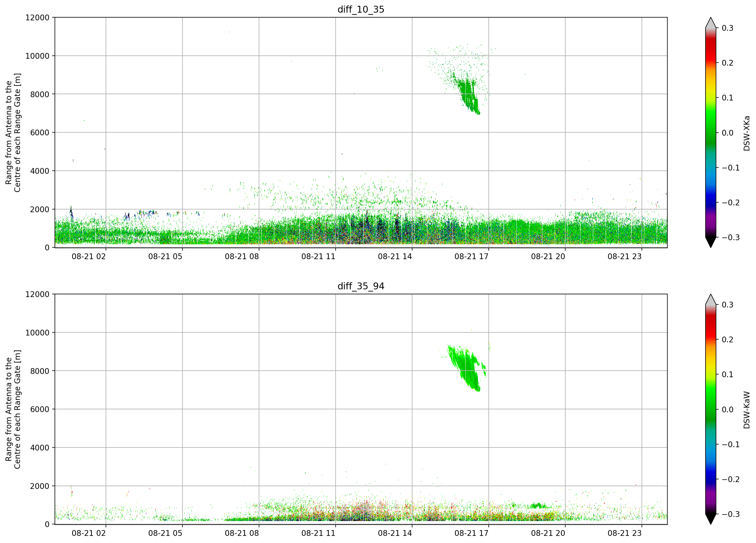Click the y-axis range label of diff_10_35
The height and width of the screenshot is (543, 756).
click(x=13, y=133)
